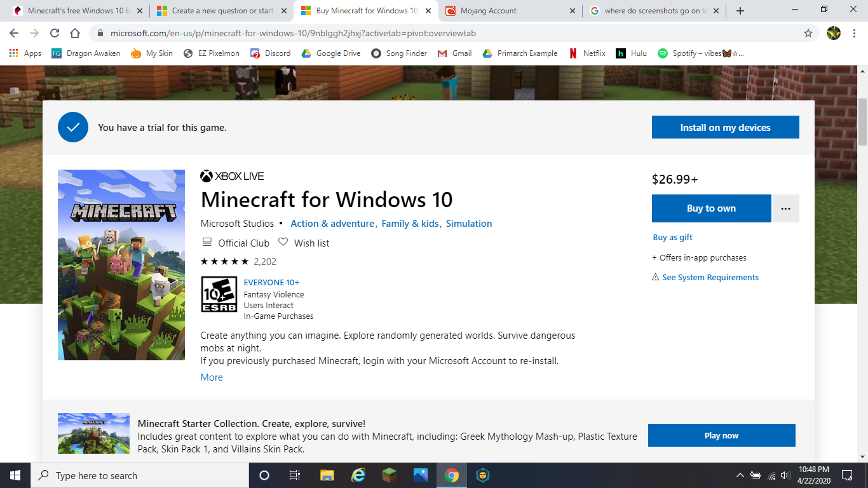Open Photos app from taskbar

pyautogui.click(x=420, y=475)
